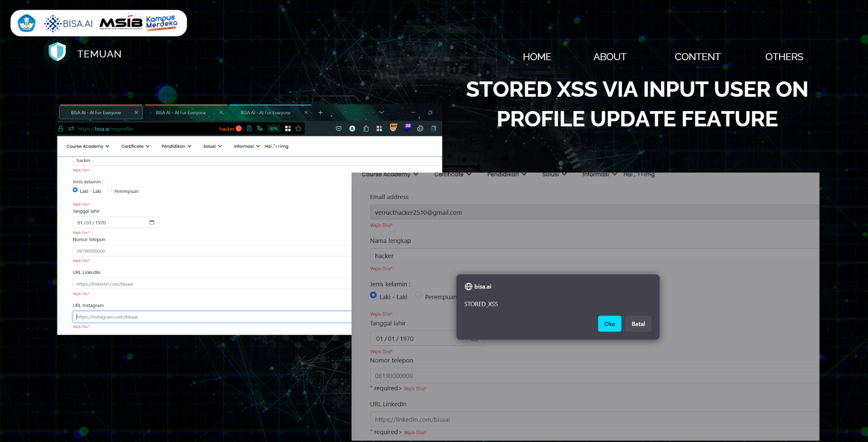The width and height of the screenshot is (868, 442).
Task: Switch to the second BISA AI tab
Action: tap(185, 112)
